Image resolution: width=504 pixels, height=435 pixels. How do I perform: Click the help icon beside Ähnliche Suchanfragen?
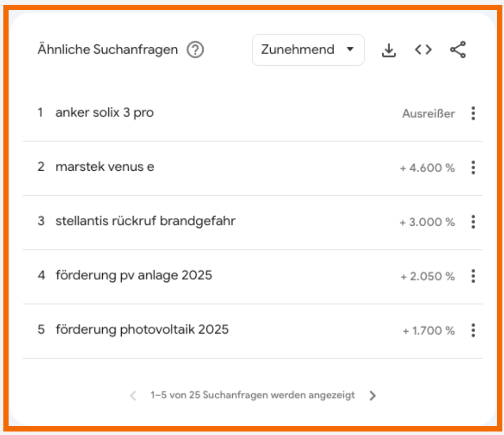coord(195,50)
